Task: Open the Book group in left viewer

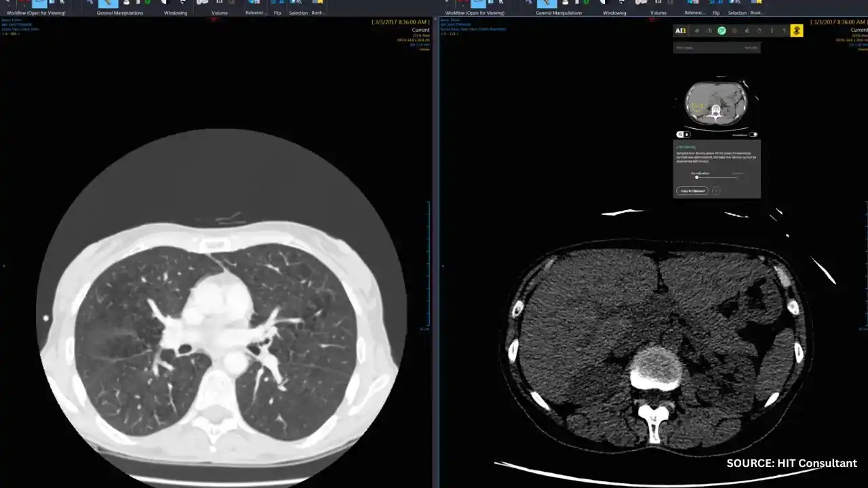Action: tap(318, 13)
